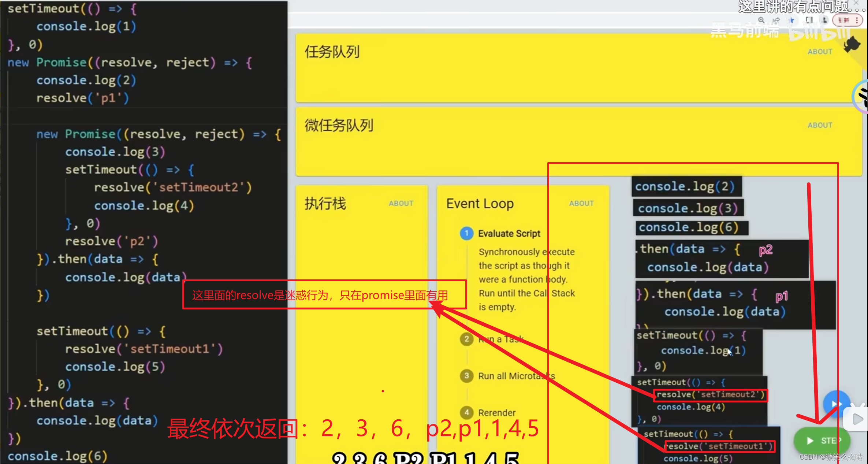Click console.log(6) line in code editor
The height and width of the screenshot is (464, 868).
click(x=57, y=456)
